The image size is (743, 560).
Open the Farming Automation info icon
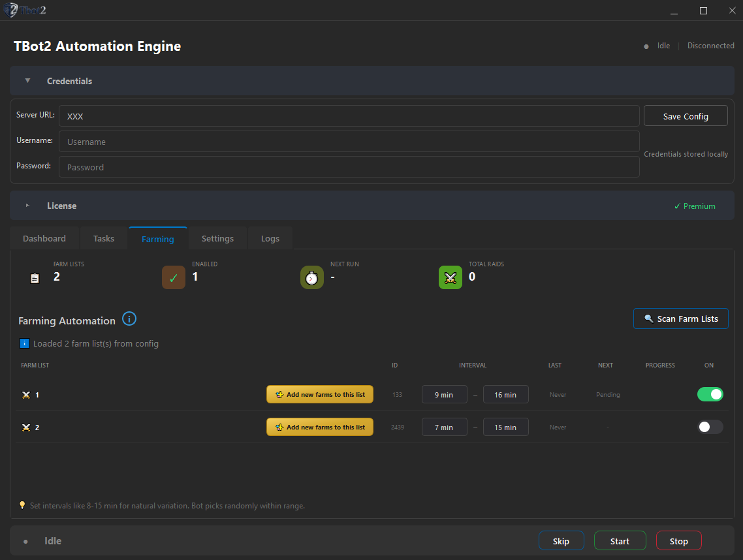[129, 319]
